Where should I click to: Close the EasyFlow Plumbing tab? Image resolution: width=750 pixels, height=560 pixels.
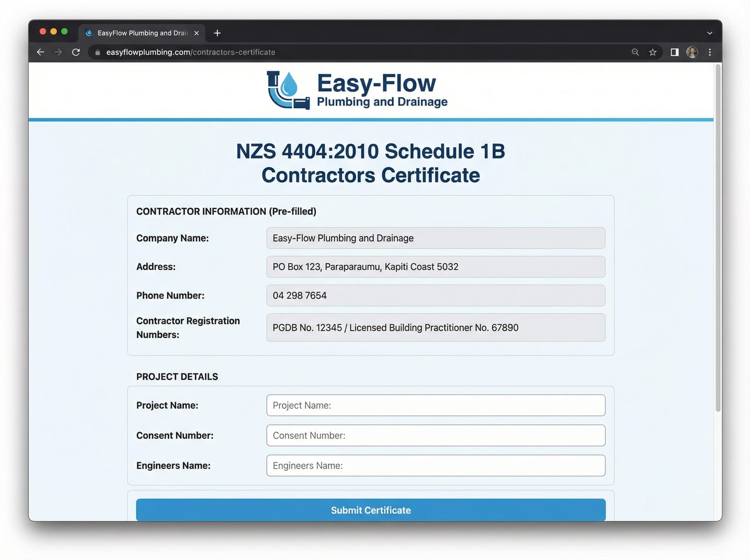pyautogui.click(x=196, y=33)
